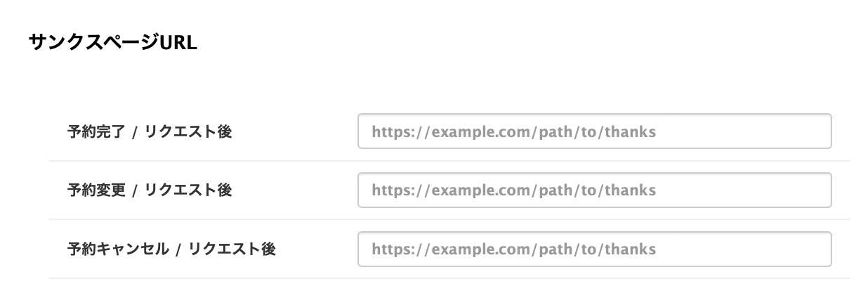868x305 pixels.
Task: Focus the thanks URL box for booking change
Action: pos(594,190)
